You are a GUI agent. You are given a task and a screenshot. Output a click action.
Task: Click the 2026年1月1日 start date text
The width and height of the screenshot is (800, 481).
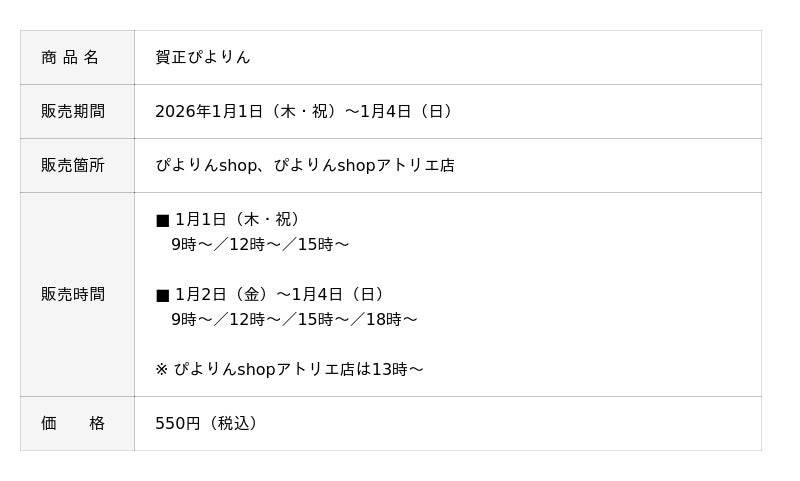pyautogui.click(x=209, y=111)
